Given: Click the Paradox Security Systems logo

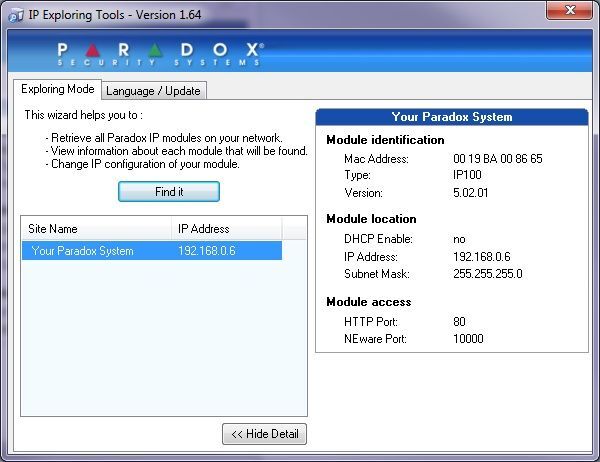Looking at the screenshot, I should [x=160, y=53].
